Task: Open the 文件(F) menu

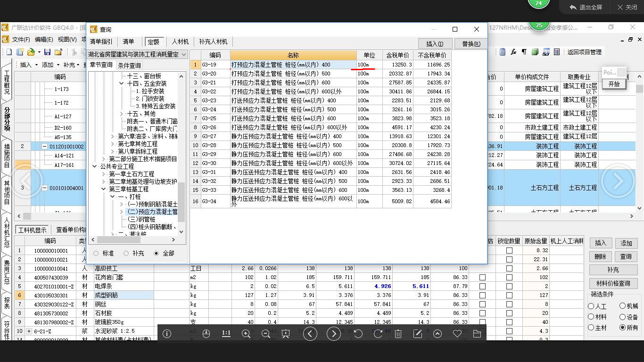Action: pyautogui.click(x=21, y=40)
